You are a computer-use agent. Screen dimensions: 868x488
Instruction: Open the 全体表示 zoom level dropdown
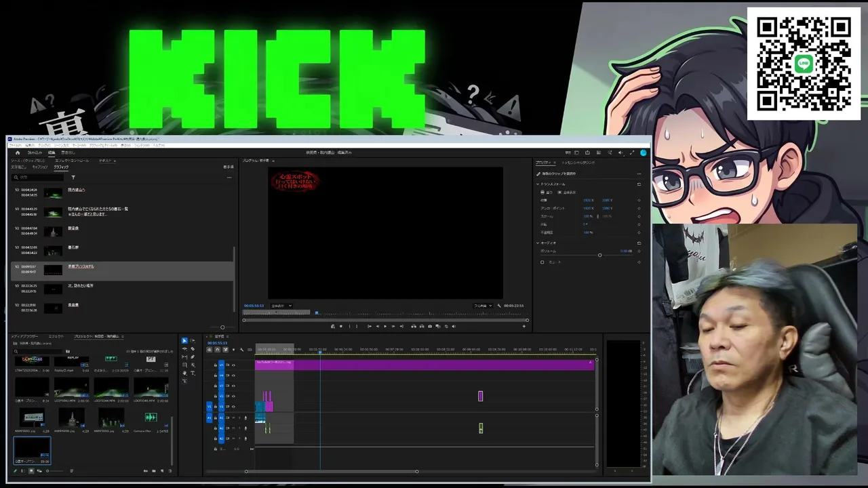click(281, 306)
